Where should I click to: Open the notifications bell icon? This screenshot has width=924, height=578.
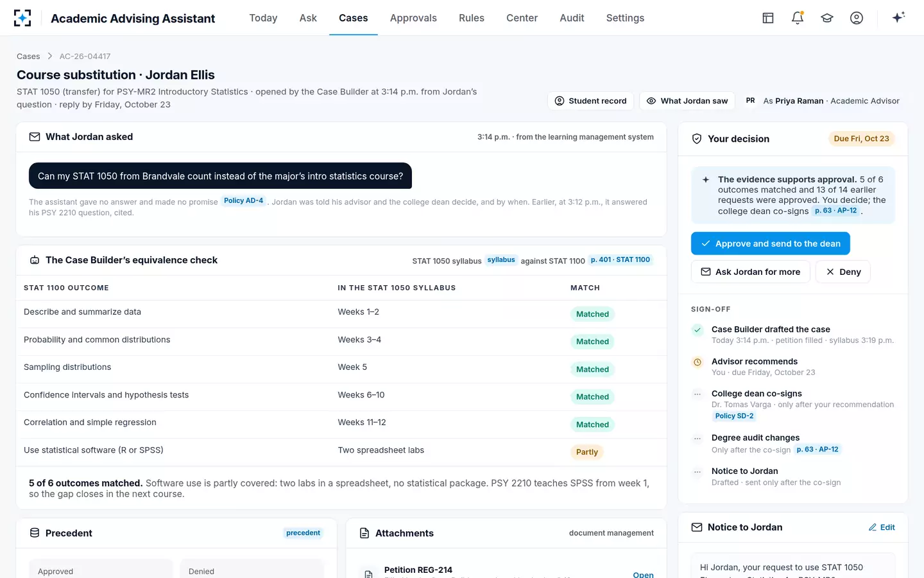coord(798,18)
